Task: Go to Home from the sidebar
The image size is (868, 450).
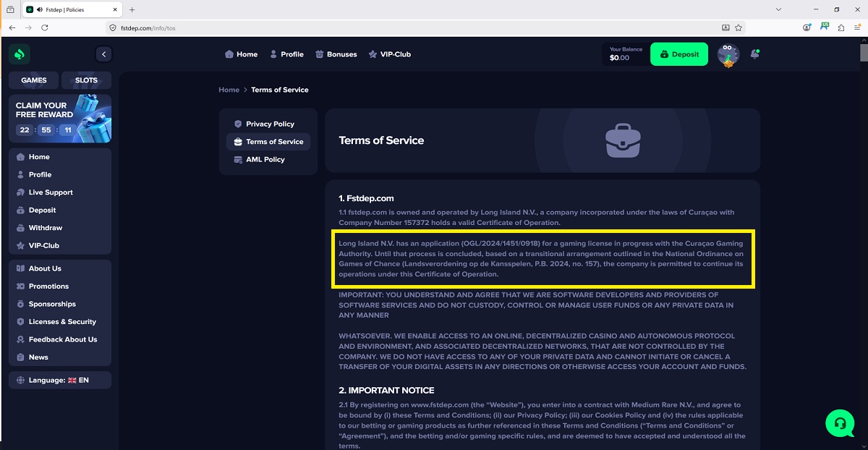Action: pos(60,157)
